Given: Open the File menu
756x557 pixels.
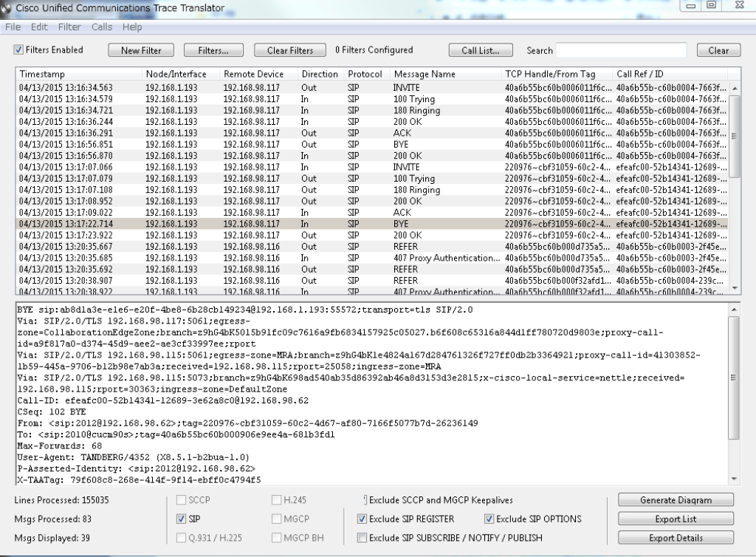Looking at the screenshot, I should 13,27.
